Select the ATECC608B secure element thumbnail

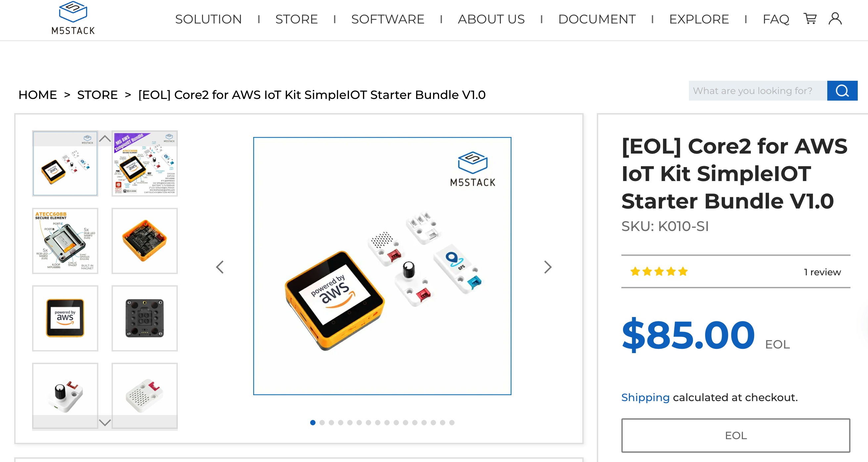(65, 241)
